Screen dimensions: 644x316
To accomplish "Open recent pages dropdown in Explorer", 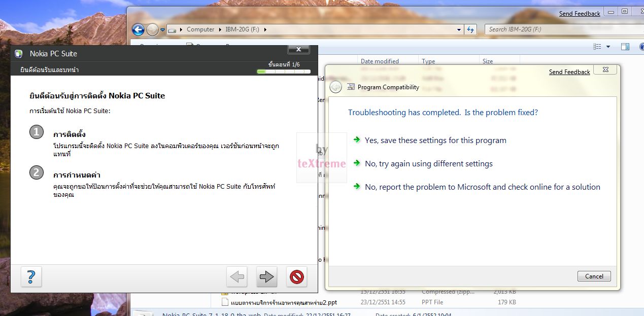I will 162,30.
